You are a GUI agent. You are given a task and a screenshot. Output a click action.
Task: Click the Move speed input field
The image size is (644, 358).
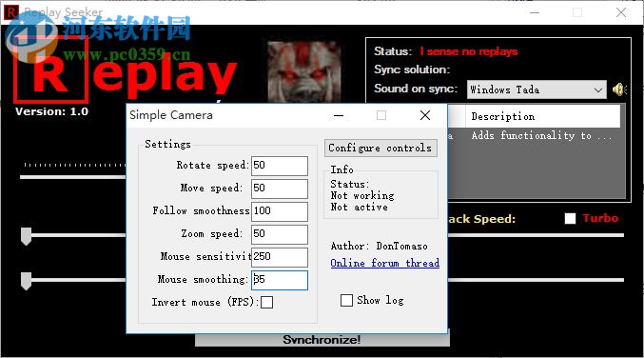coord(280,189)
